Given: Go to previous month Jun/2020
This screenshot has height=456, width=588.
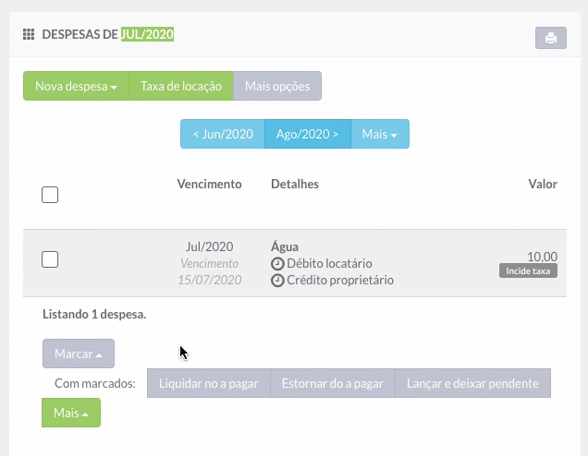Looking at the screenshot, I should (x=222, y=134).
